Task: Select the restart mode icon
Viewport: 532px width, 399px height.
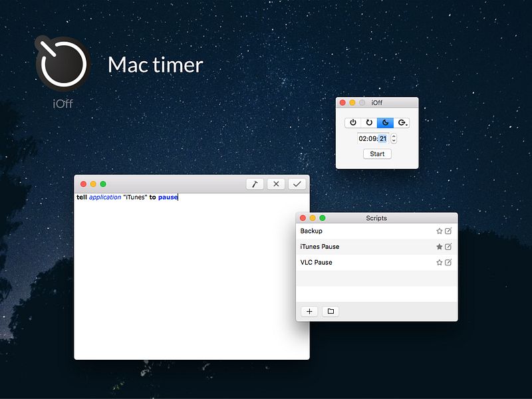Action: tap(369, 122)
